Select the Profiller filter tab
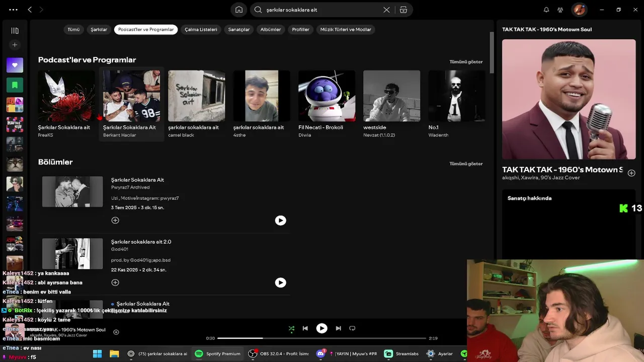644x362 pixels. (301, 30)
